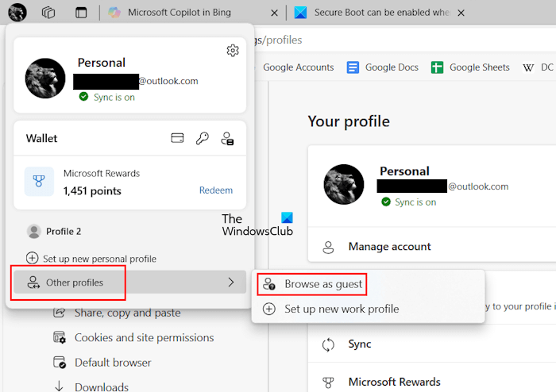Open the tab actions menu icon
The image size is (556, 392).
(81, 13)
